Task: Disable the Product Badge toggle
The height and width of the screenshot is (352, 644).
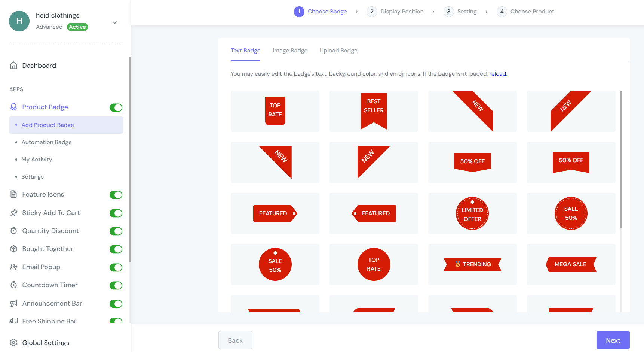Action: (116, 108)
